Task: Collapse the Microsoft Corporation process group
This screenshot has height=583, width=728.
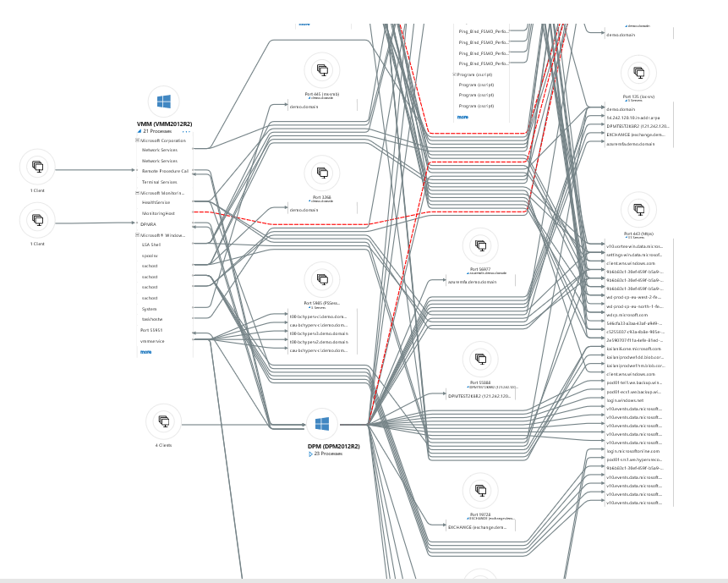Action: point(138,140)
